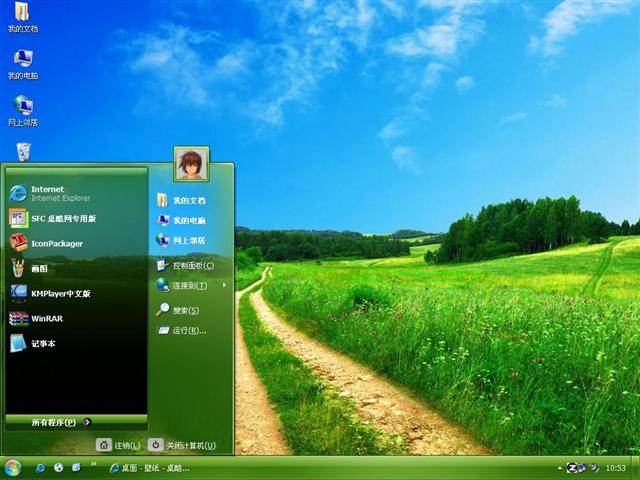Open 记事本 notepad in the Start menu
640x480 pixels.
(x=76, y=343)
